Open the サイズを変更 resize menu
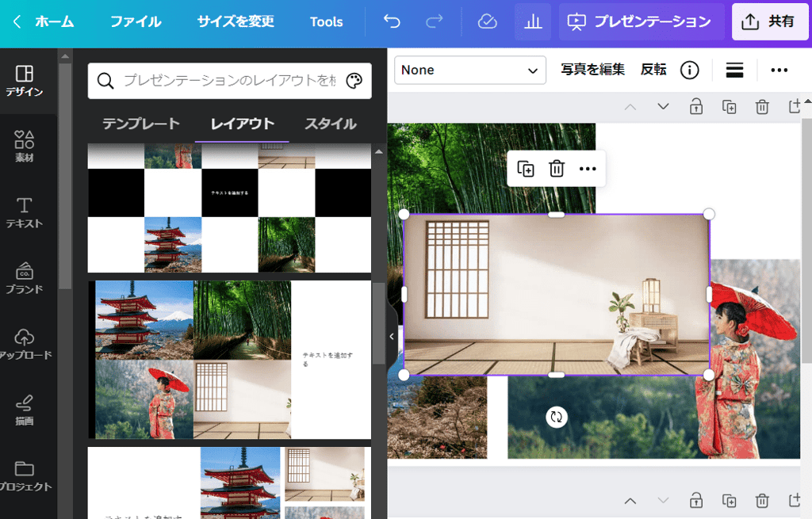 pos(236,21)
